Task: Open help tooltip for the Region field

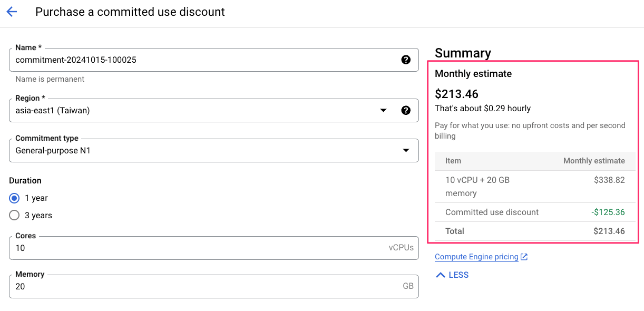Action: (406, 110)
